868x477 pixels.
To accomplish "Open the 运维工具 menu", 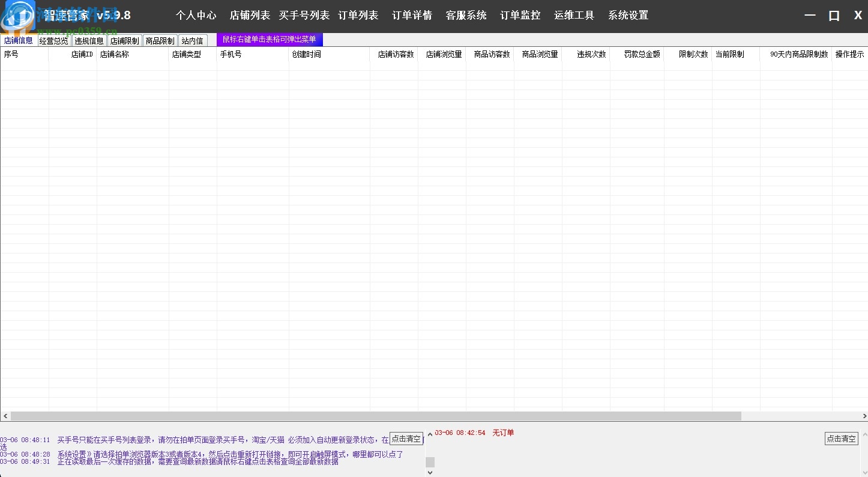I will pyautogui.click(x=574, y=16).
